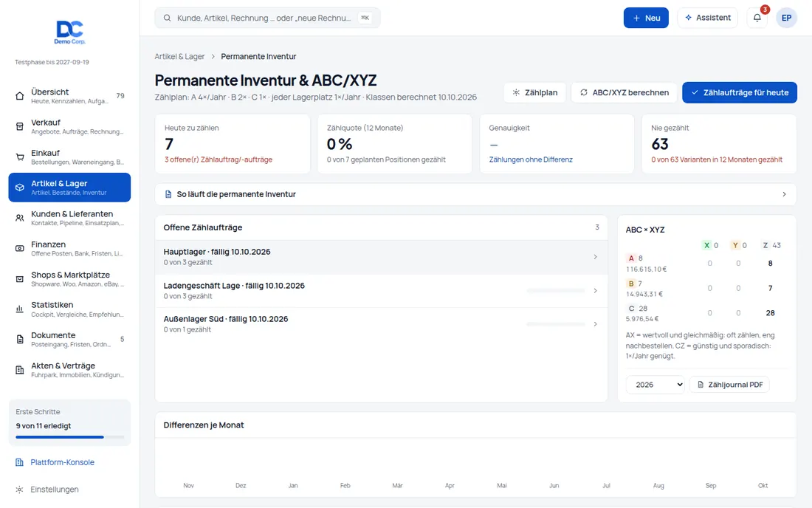
Task: Click the Kunden & Lieferanten people icon
Action: click(20, 218)
